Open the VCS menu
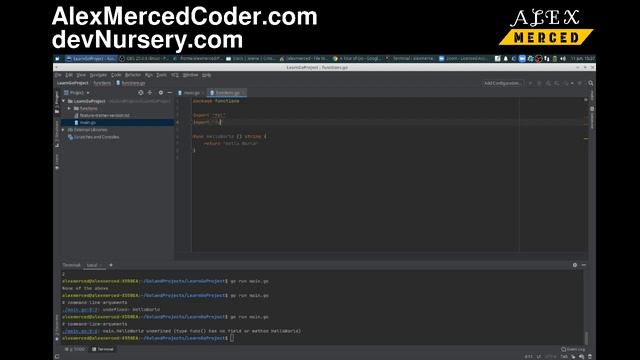 pos(175,75)
